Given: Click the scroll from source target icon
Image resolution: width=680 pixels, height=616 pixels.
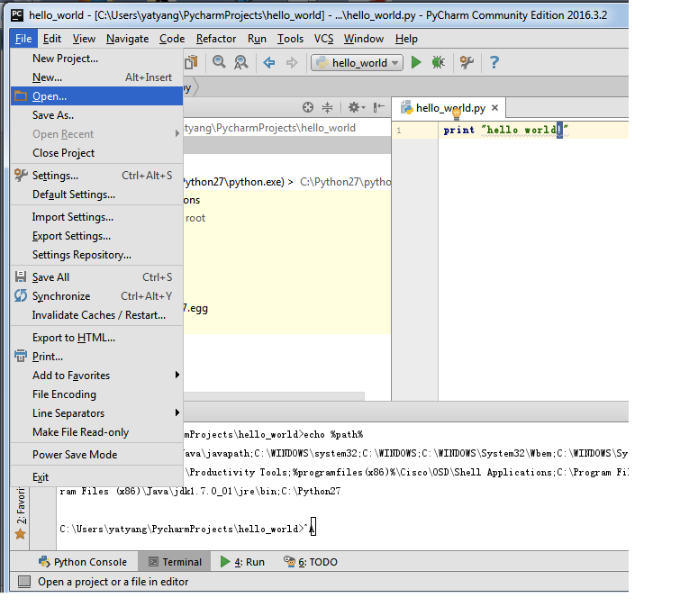Looking at the screenshot, I should point(308,107).
